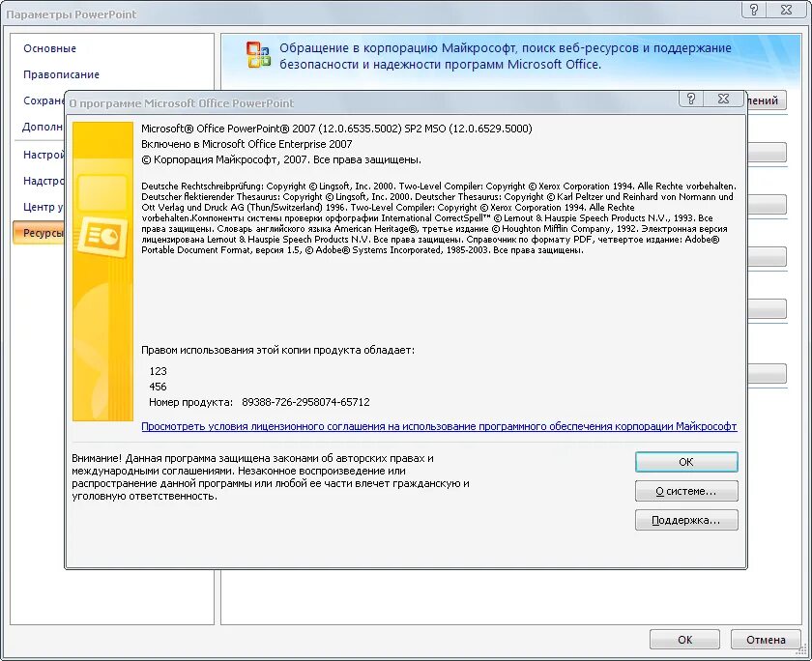This screenshot has height=661, width=812.
Task: Close the О программе Microsoft Office PowerPoint dialog
Action: pos(723,99)
